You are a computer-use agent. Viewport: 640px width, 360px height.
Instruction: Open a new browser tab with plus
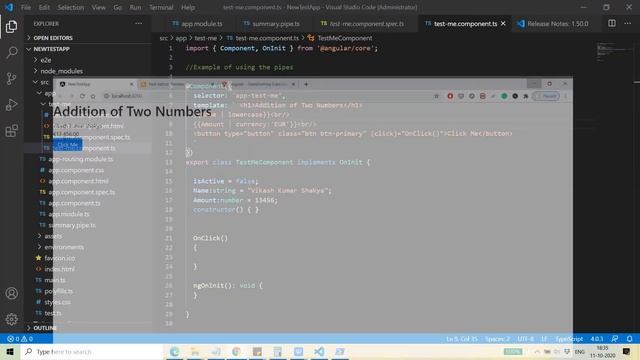coord(306,84)
